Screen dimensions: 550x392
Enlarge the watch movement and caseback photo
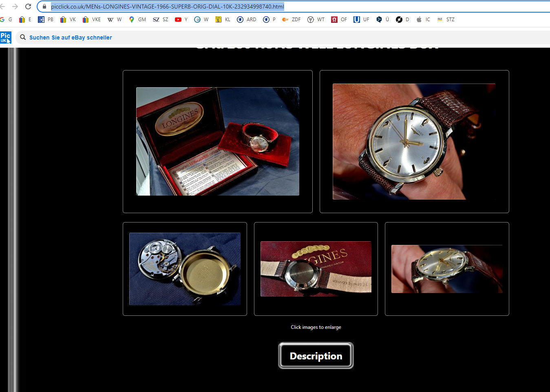[185, 269]
